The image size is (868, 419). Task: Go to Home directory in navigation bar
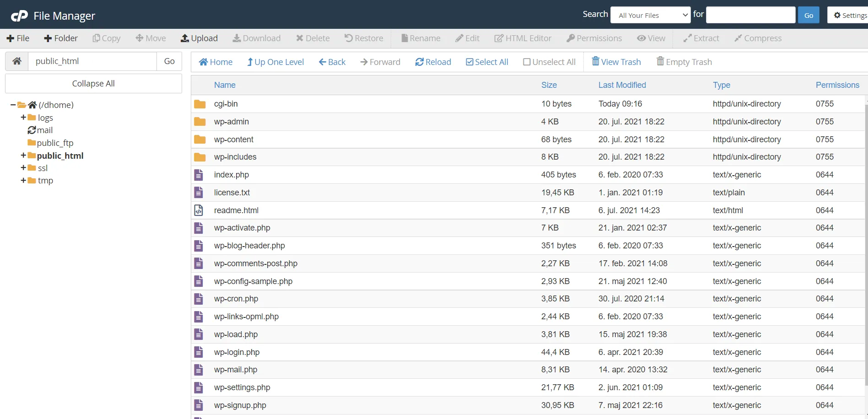(216, 62)
